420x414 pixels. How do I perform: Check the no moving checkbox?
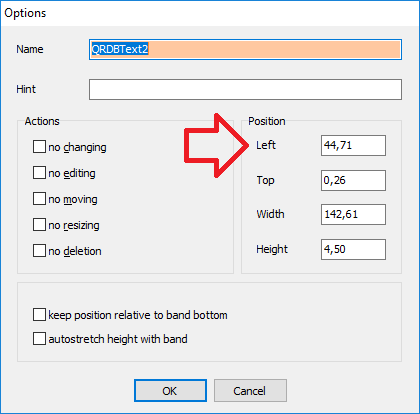(39, 199)
